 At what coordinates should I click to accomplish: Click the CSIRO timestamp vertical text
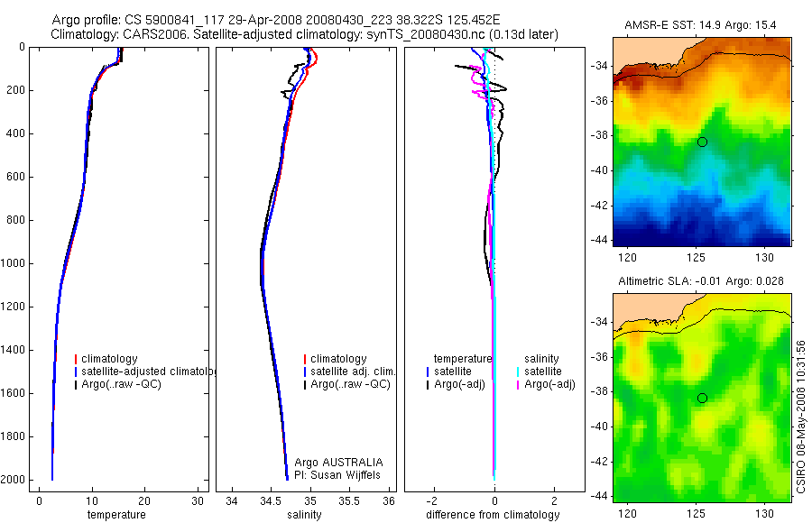[x=800, y=417]
